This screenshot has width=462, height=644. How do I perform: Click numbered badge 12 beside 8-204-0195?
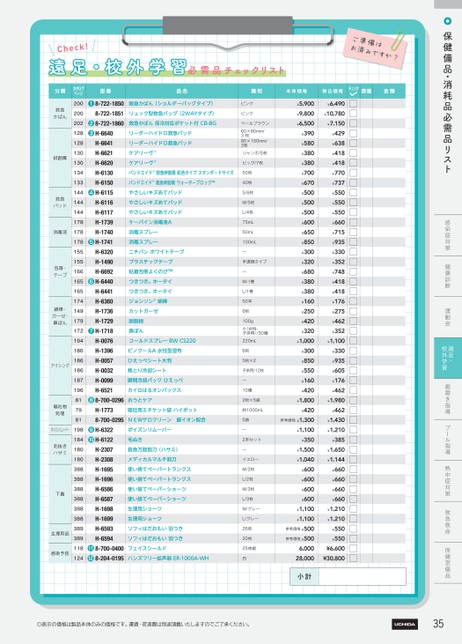pos(91,558)
